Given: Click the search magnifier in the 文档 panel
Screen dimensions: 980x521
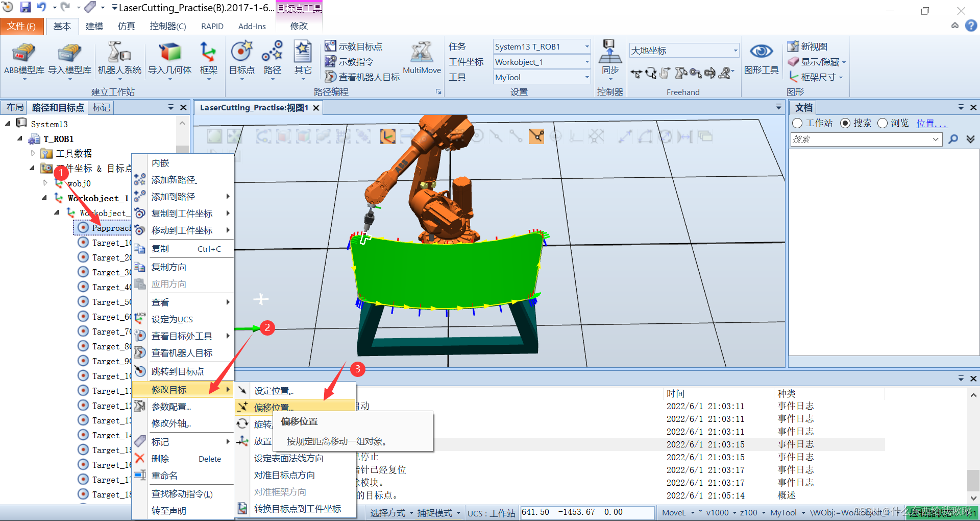Looking at the screenshot, I should click(953, 139).
